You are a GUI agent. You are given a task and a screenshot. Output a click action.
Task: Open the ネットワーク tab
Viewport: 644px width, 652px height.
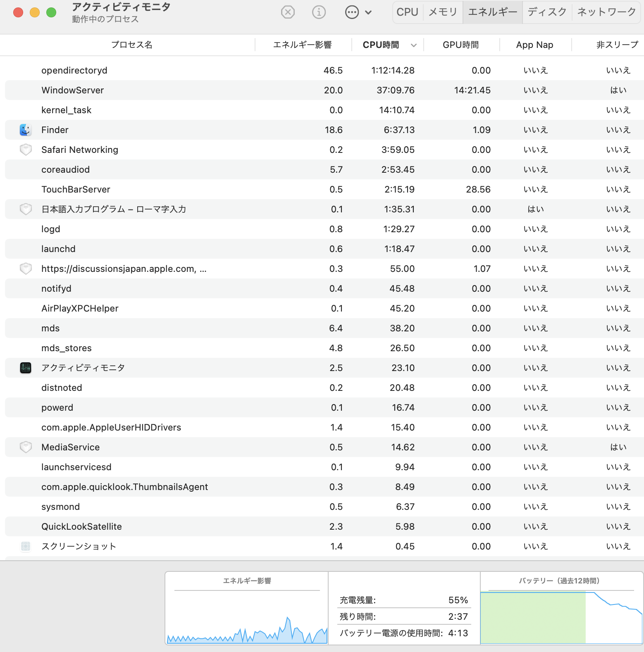click(x=606, y=12)
